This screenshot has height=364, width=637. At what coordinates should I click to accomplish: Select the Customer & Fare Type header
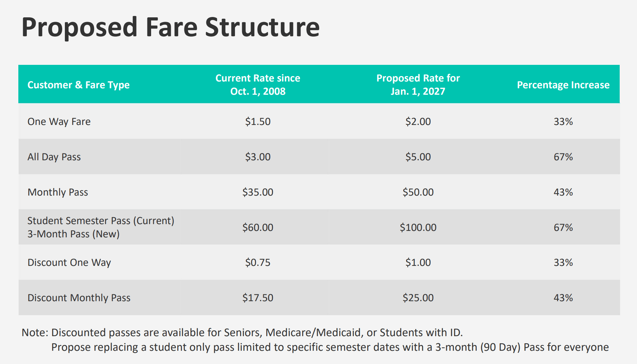78,85
